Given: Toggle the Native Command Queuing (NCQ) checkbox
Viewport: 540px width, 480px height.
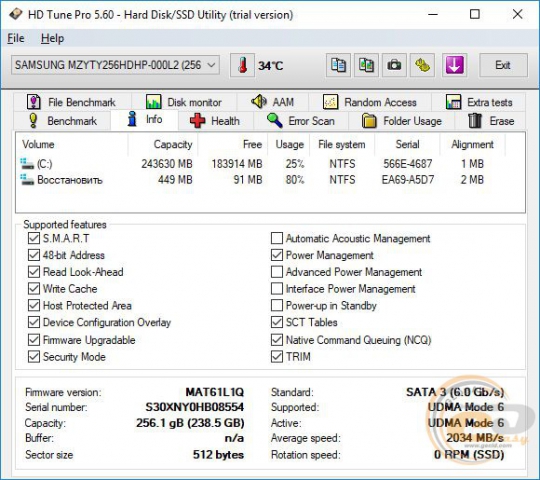Looking at the screenshot, I should [277, 340].
